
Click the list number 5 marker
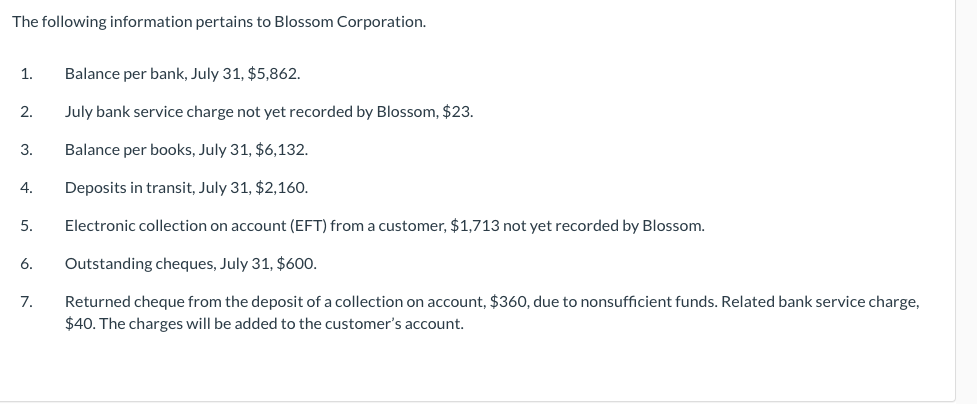(x=26, y=225)
